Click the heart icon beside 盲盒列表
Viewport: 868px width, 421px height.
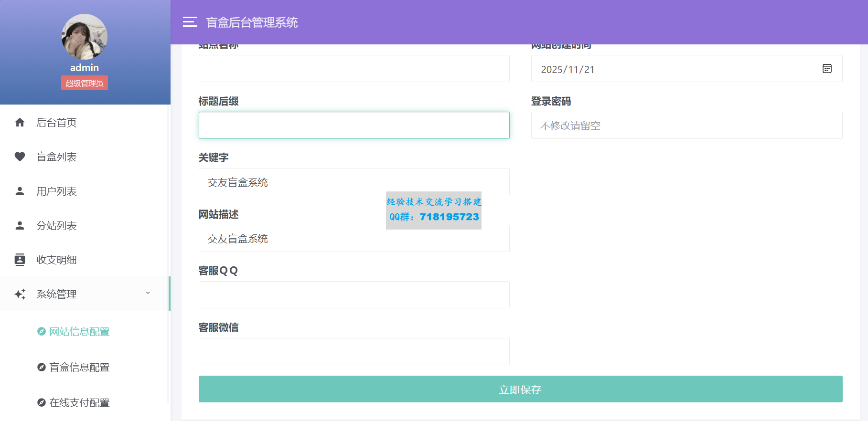20,157
